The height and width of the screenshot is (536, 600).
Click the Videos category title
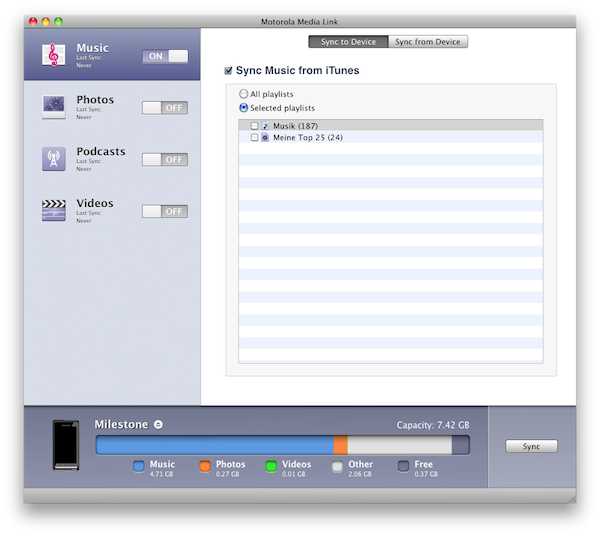(x=95, y=203)
